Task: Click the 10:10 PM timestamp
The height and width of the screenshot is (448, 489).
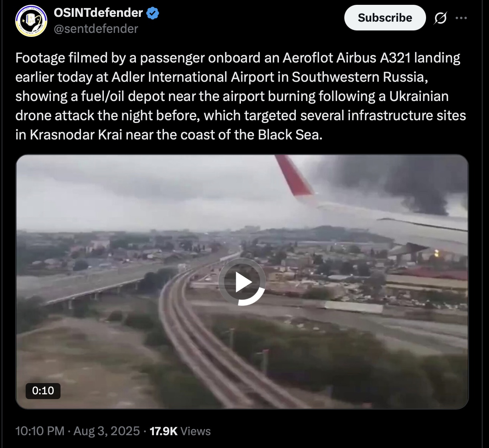Action: click(40, 431)
